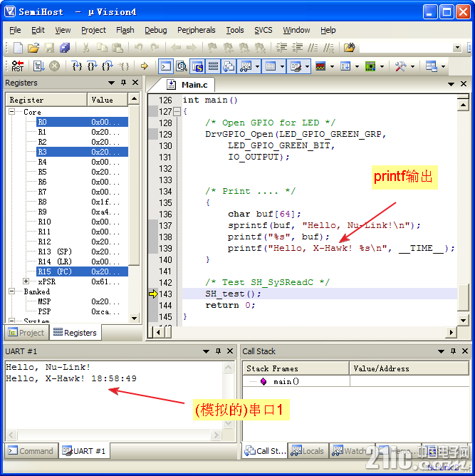Screen dimensions: 475x476
Task: Click the Registers list scroll-down arrow
Action: (x=134, y=318)
